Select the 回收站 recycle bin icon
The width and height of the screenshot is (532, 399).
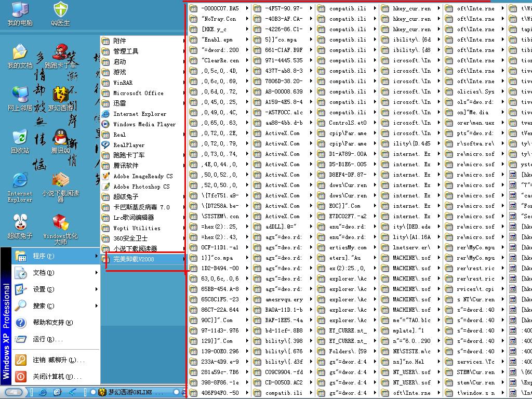[x=20, y=141]
